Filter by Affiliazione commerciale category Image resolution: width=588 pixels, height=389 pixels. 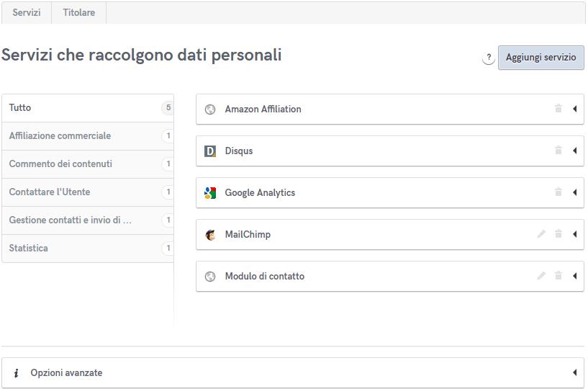point(60,135)
